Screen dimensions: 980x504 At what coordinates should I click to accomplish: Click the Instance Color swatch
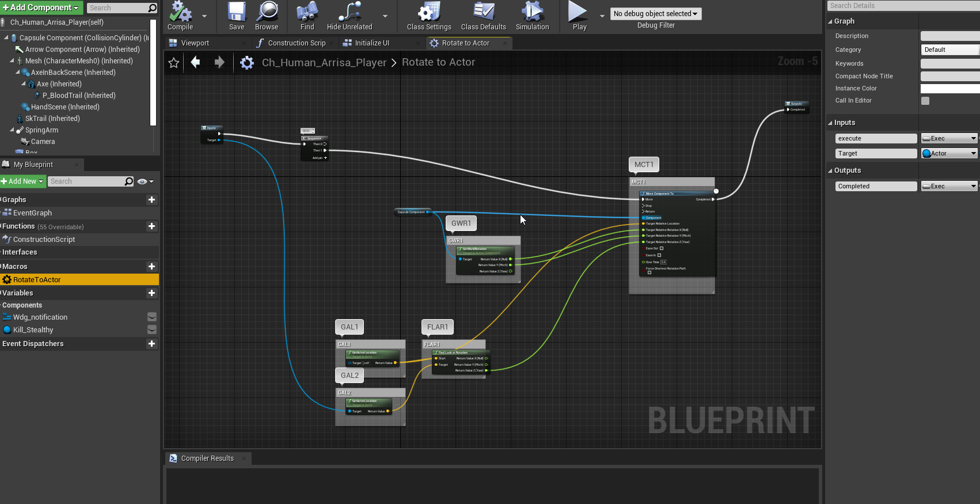pos(949,89)
